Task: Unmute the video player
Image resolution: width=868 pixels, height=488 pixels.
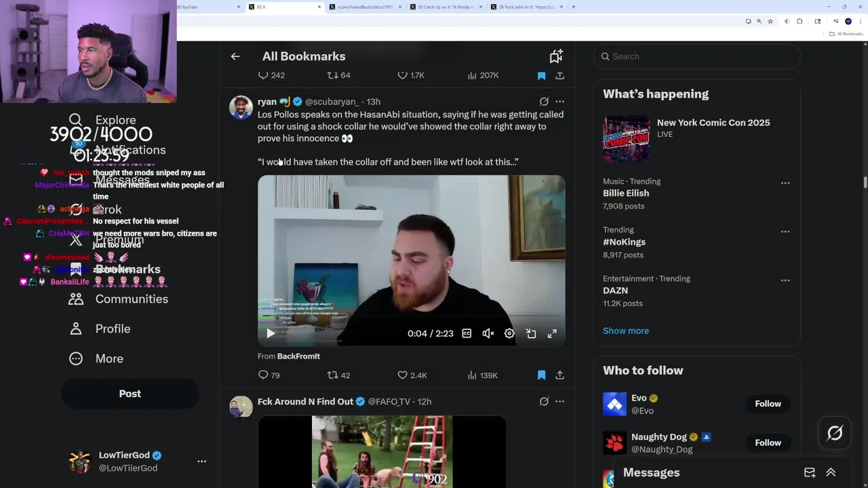Action: click(x=488, y=333)
